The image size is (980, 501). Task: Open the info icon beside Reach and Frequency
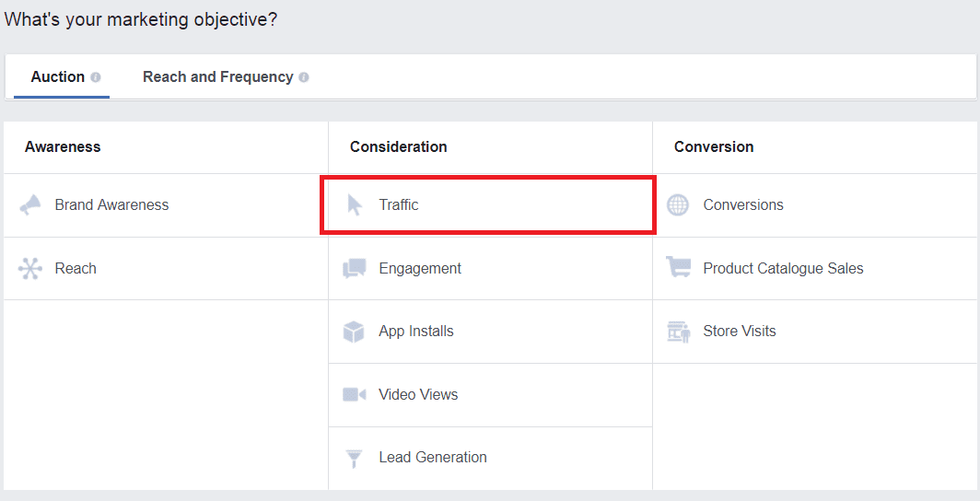pyautogui.click(x=304, y=77)
